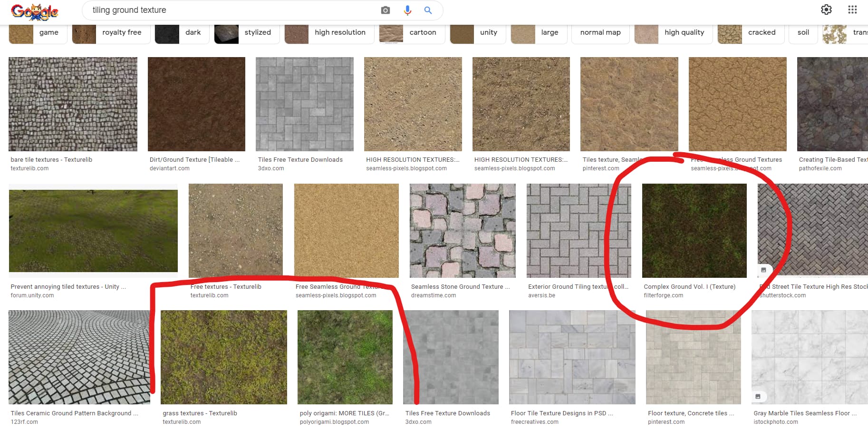Select the 'large' filter chip

coord(539,32)
